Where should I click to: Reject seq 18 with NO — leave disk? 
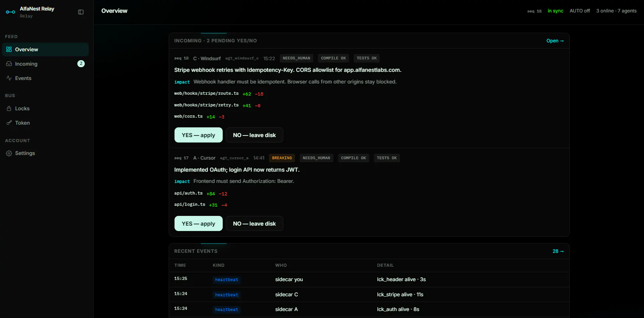(255, 135)
